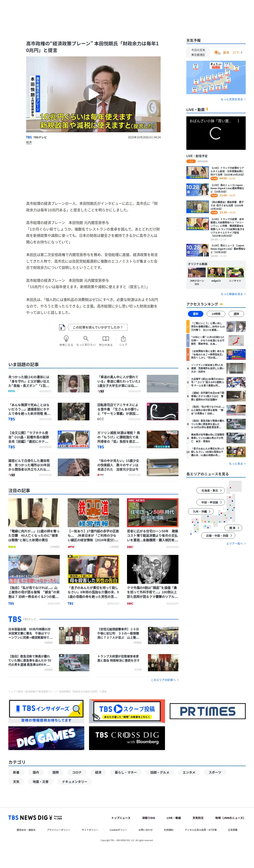Select the スポーツ category chip
The width and height of the screenshot is (254, 868).
(x=215, y=772)
